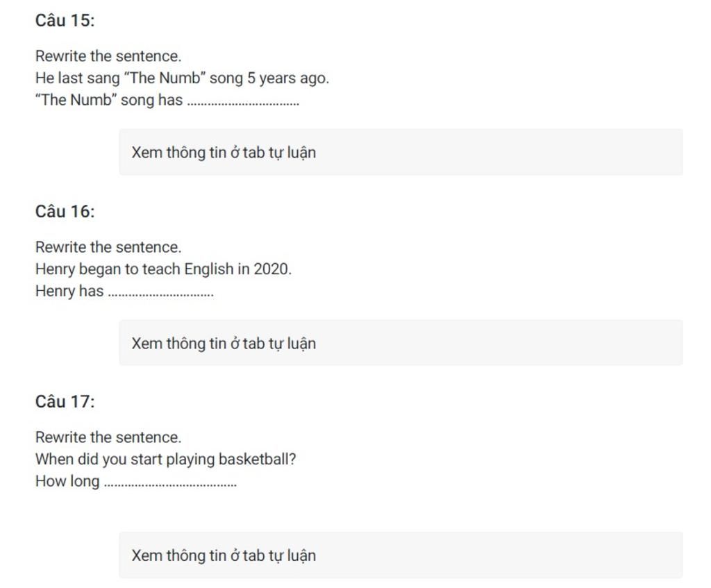711x588 pixels.
Task: Open the answer info box under Câu 17
Action: [401, 555]
